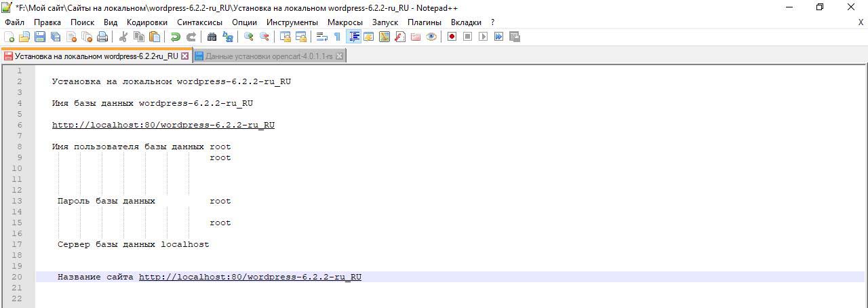Screen dimensions: 868x308
Task: Toggle show all characters pilcrow icon
Action: [x=337, y=37]
